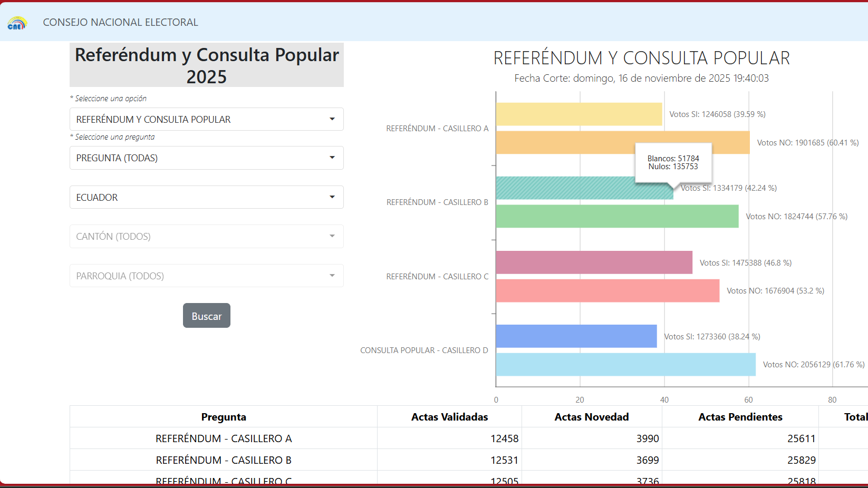Image resolution: width=868 pixels, height=488 pixels.
Task: Open the Referéndum y Consulta Popular dropdown
Action: [206, 120]
